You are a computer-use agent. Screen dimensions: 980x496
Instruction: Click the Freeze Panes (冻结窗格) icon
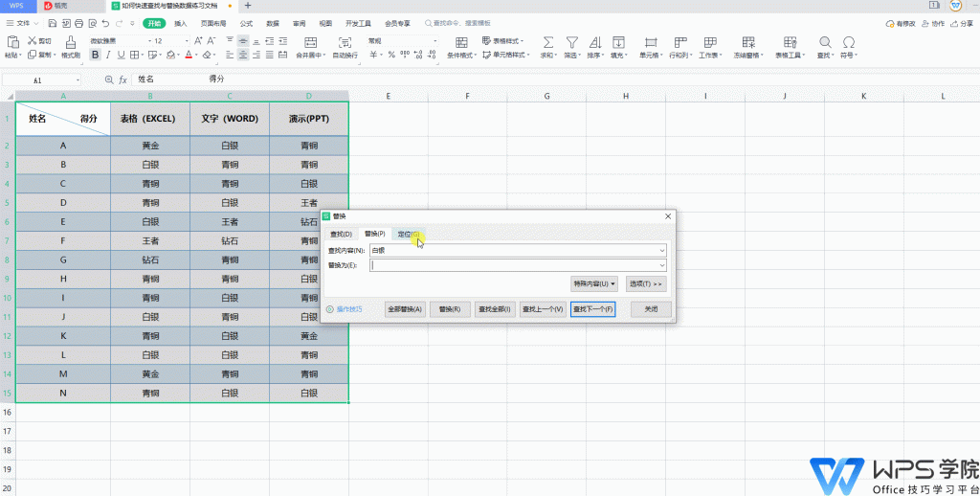coord(748,42)
